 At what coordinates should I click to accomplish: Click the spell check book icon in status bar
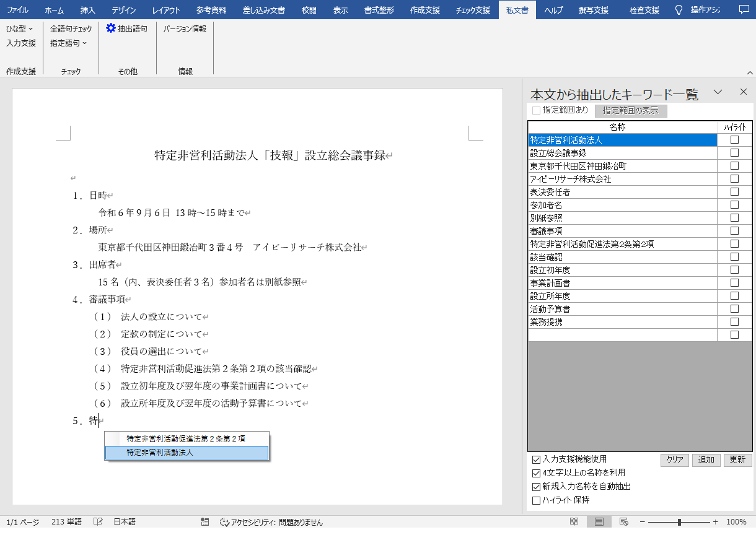click(98, 522)
